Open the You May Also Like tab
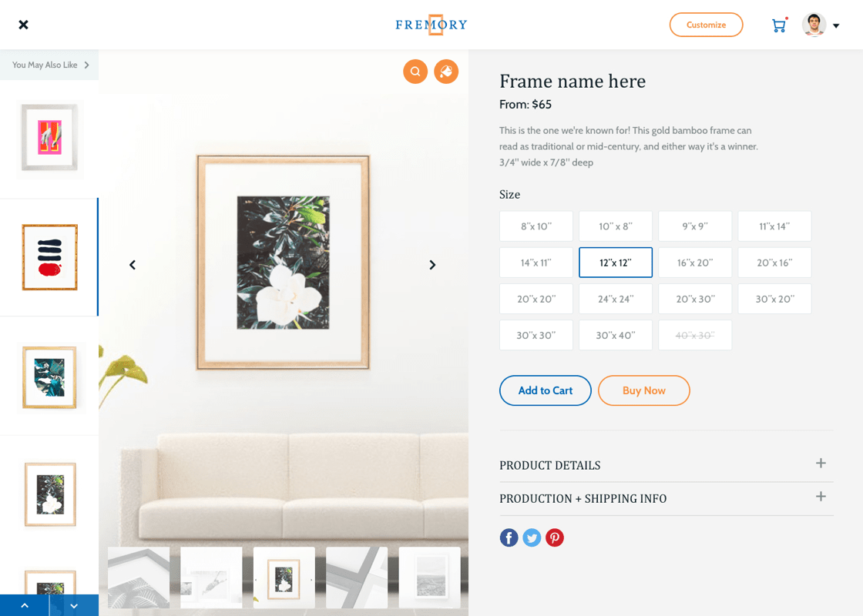The height and width of the screenshot is (616, 863). 49,65
